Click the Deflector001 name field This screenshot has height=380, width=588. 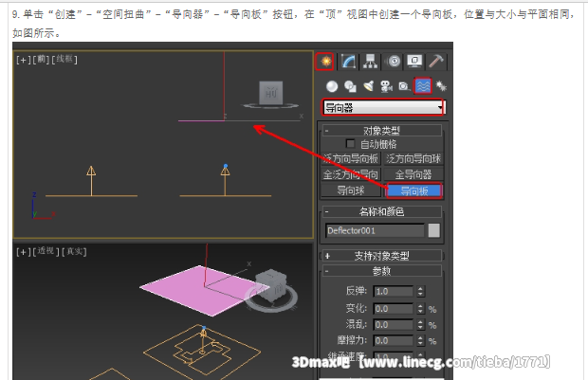tap(375, 230)
